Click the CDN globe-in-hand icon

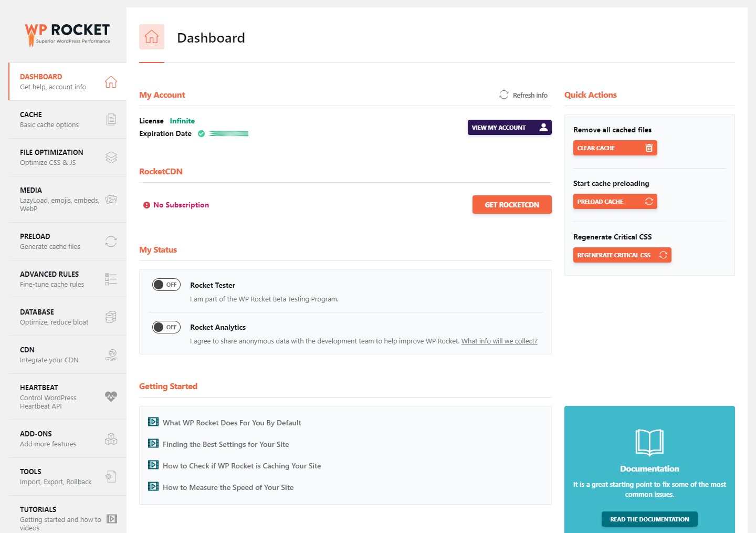click(x=111, y=355)
